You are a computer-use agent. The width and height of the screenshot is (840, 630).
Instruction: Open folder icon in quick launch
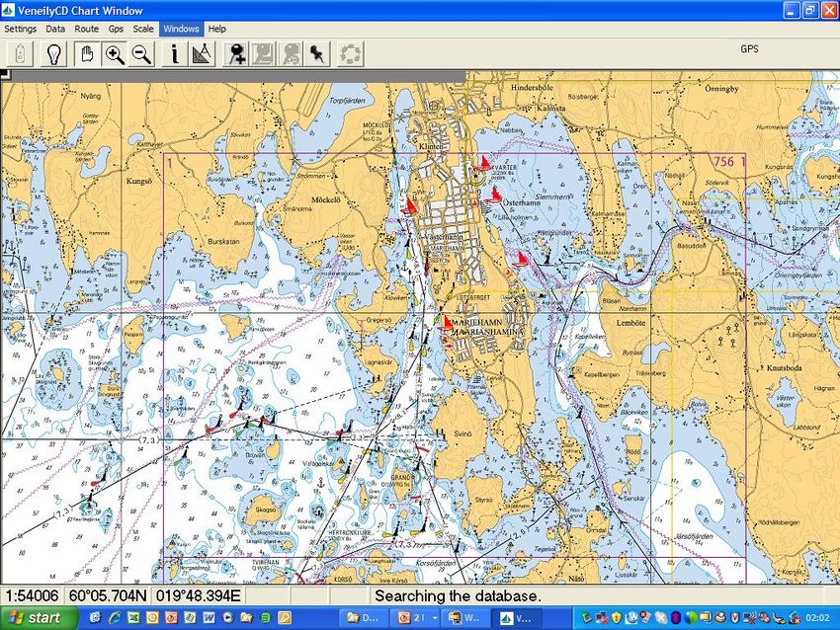pyautogui.click(x=246, y=618)
